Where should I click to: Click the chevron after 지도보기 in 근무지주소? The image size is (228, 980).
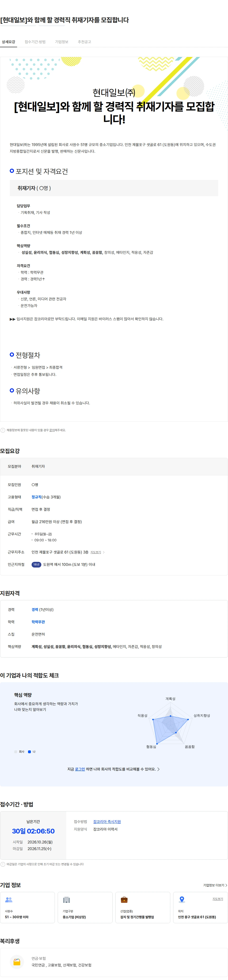[x=104, y=552]
